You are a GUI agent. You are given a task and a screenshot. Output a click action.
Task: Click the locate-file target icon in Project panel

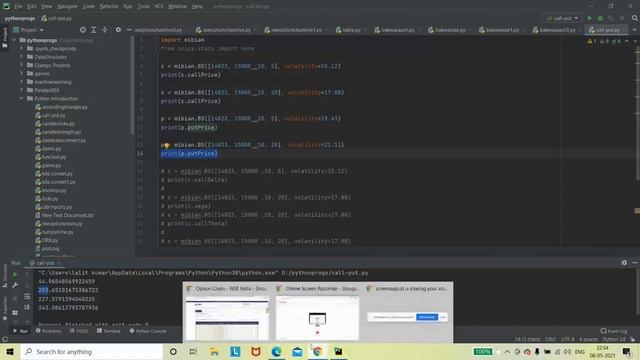[x=83, y=30]
